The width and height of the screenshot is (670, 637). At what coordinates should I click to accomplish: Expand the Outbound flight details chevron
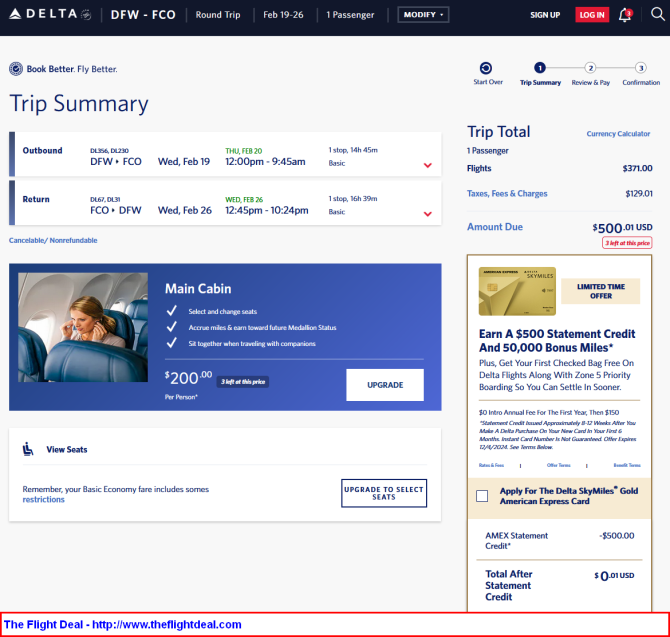click(x=427, y=165)
